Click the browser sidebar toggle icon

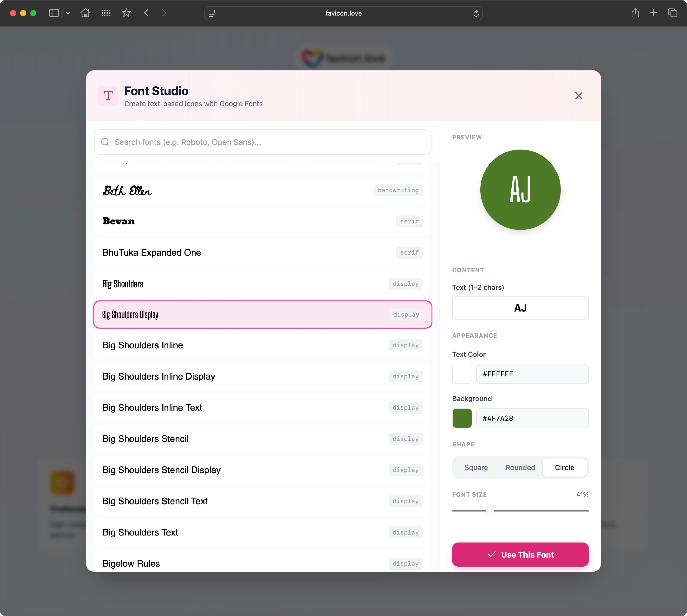point(54,13)
